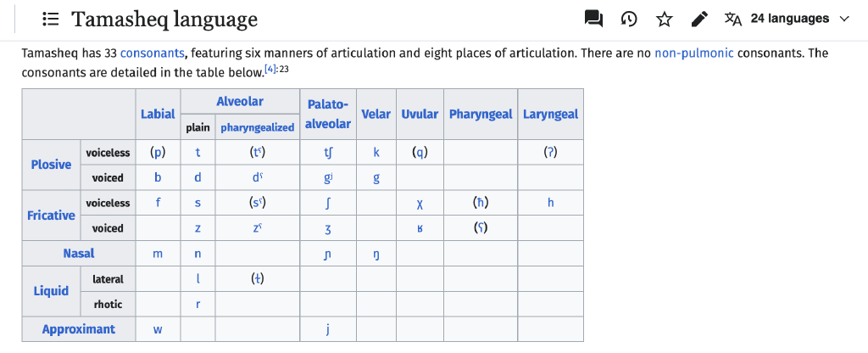Open the Approximant row header link

pos(79,328)
